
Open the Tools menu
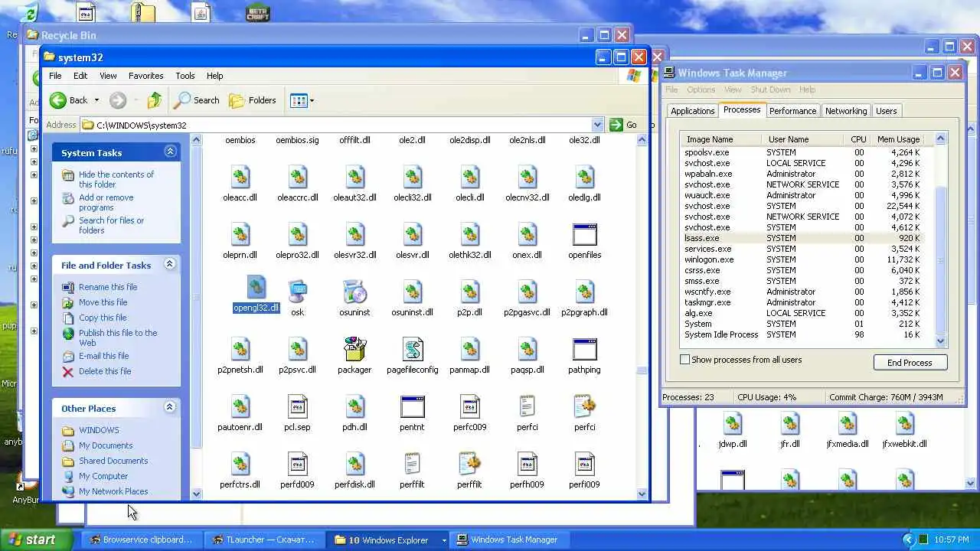point(185,76)
